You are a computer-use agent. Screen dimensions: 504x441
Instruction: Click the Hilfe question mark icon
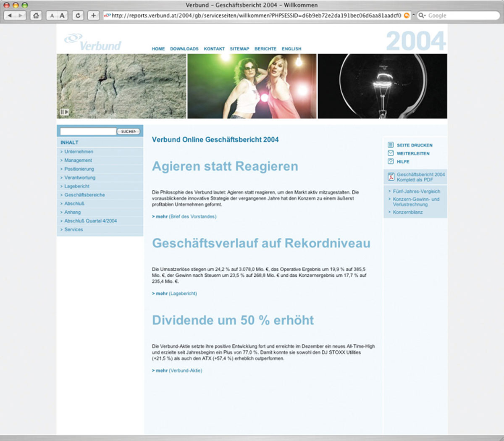[x=391, y=161]
